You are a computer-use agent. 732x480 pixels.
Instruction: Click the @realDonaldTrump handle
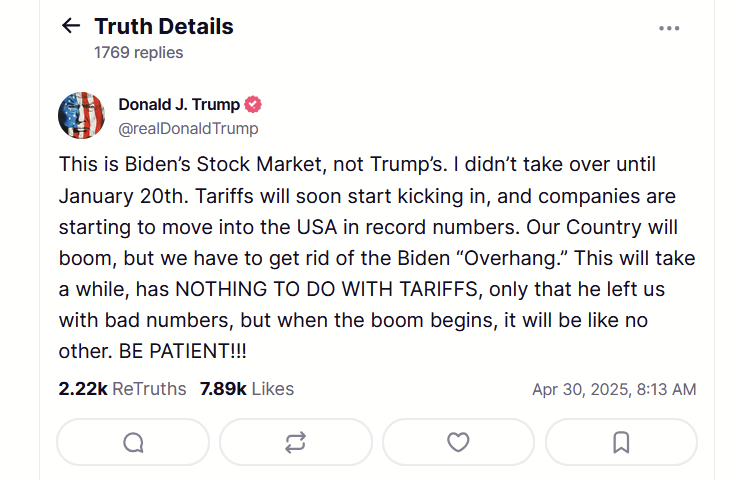(188, 128)
